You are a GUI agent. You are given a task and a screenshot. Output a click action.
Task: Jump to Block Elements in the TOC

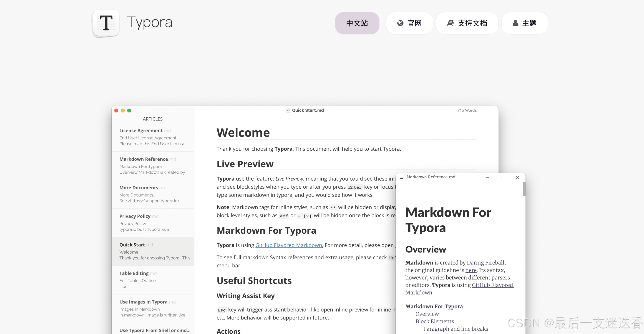click(x=435, y=321)
